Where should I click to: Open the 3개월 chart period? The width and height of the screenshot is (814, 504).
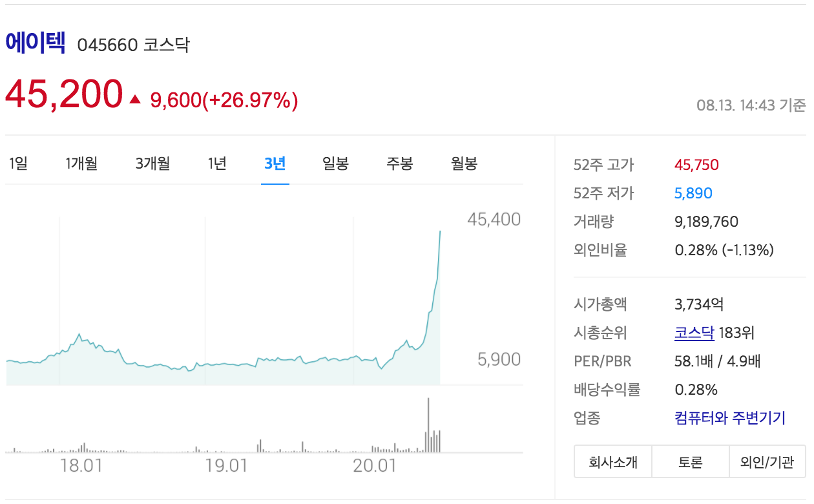[152, 163]
